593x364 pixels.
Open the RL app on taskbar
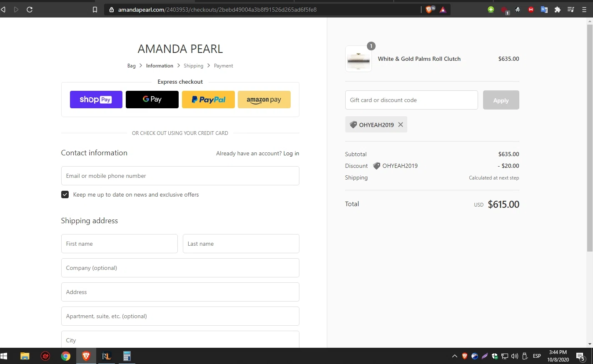click(x=106, y=356)
